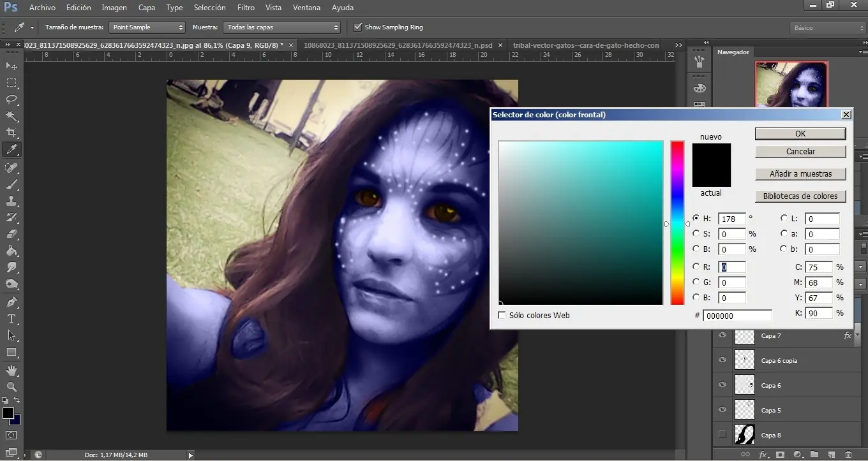The image size is (868, 461).
Task: Open eyedropper tool preset picker arrow
Action: coord(33,27)
